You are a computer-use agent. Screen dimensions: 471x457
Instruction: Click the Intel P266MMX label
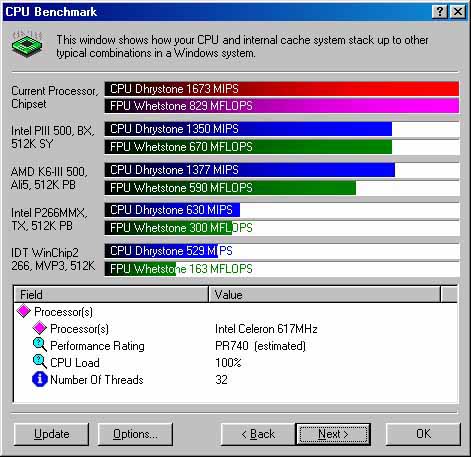click(x=49, y=219)
